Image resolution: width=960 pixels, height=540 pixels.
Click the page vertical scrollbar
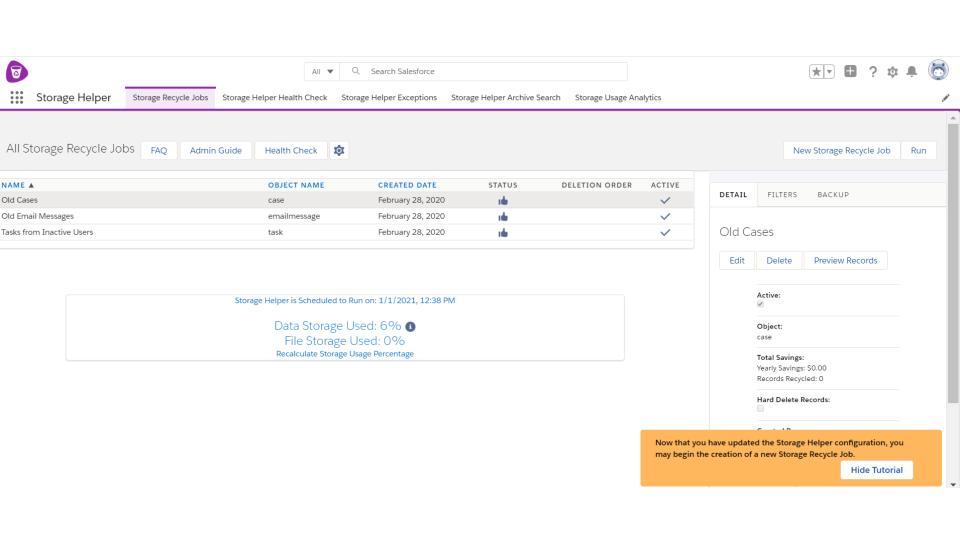point(953,263)
